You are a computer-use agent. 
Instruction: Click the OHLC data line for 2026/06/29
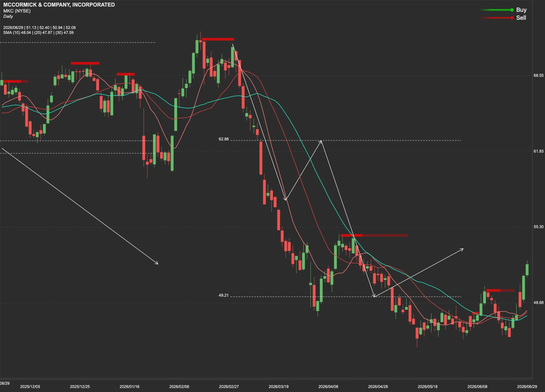click(x=40, y=28)
